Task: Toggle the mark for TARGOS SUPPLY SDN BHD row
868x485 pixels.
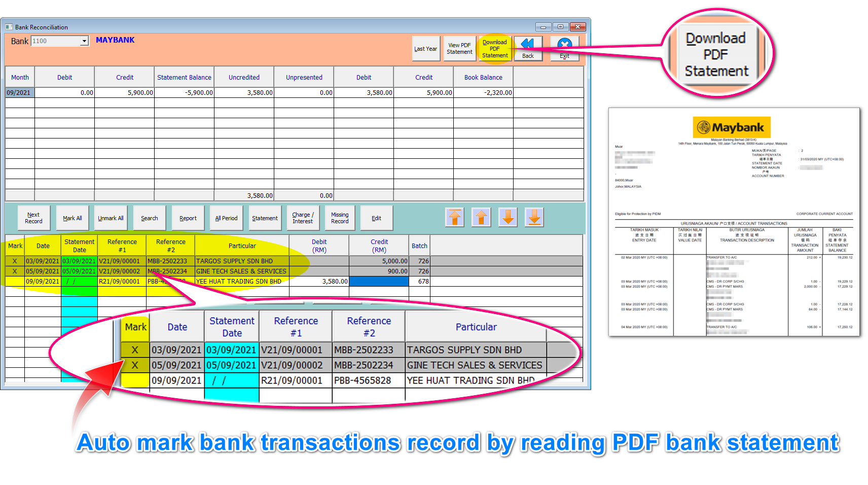Action: 15,261
